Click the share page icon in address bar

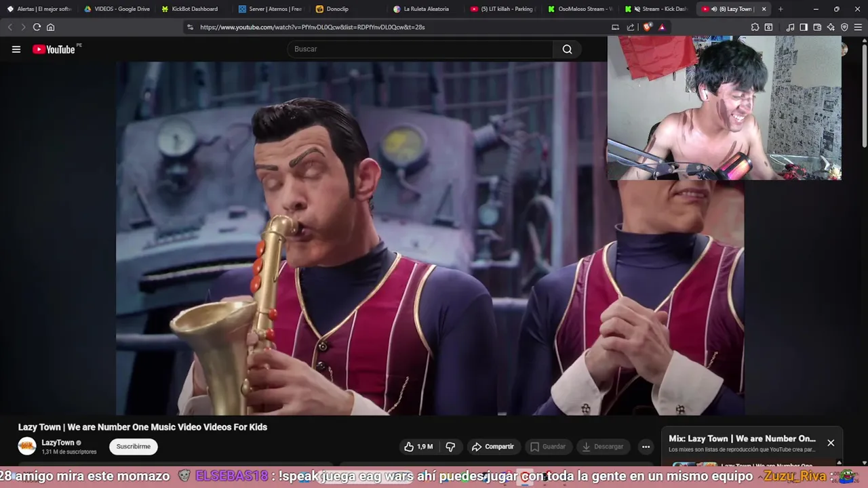point(631,27)
